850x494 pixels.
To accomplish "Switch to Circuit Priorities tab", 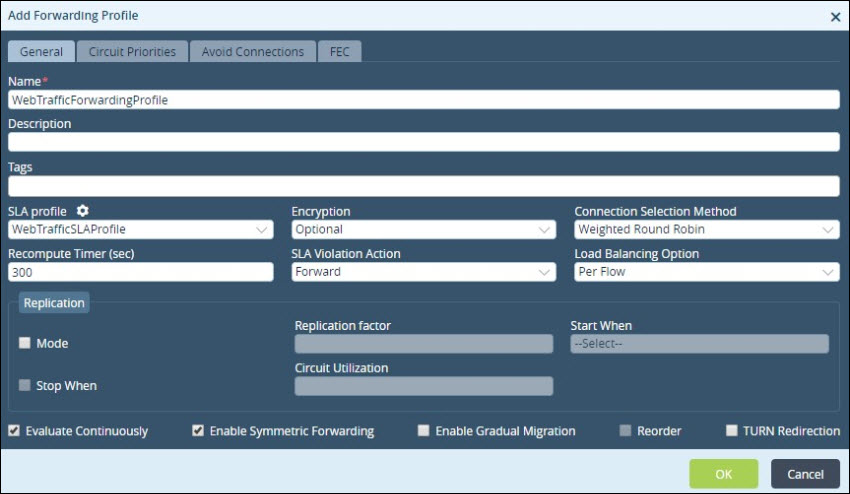I will click(132, 52).
